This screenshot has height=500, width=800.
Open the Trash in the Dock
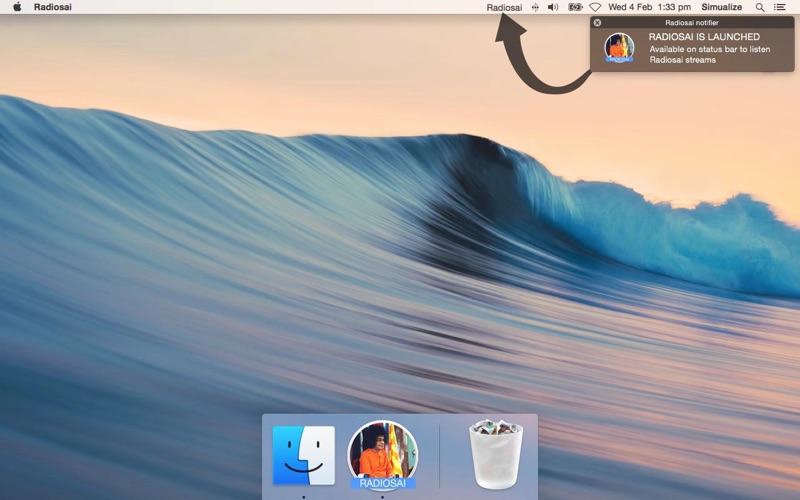(x=497, y=455)
